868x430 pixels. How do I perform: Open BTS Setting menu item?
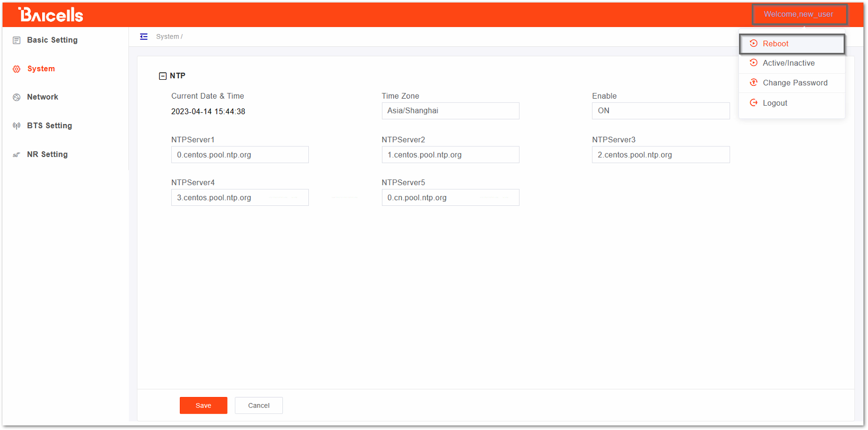[x=49, y=126]
